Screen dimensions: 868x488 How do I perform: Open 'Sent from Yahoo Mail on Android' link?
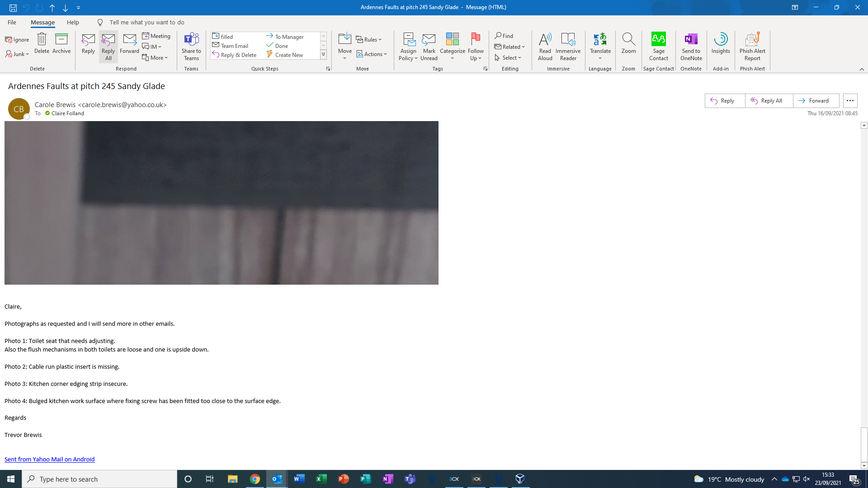(49, 459)
